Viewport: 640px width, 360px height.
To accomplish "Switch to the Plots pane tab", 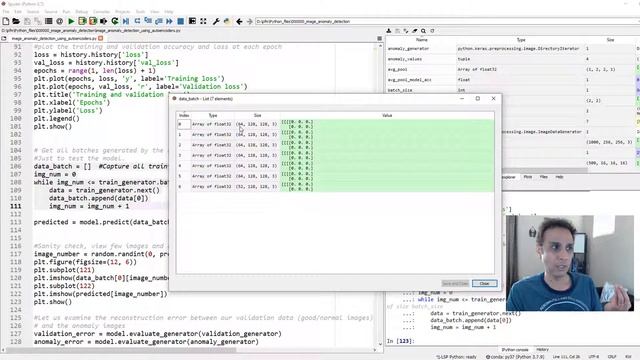I will 527,177.
